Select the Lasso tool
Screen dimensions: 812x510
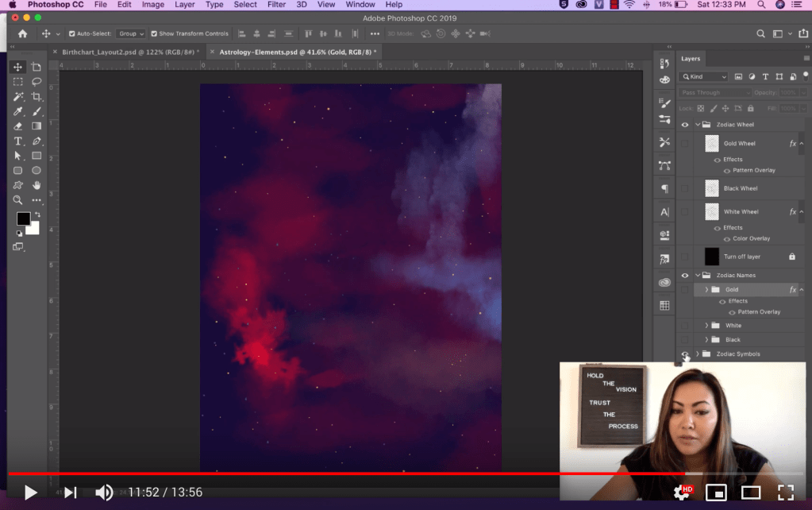click(37, 82)
